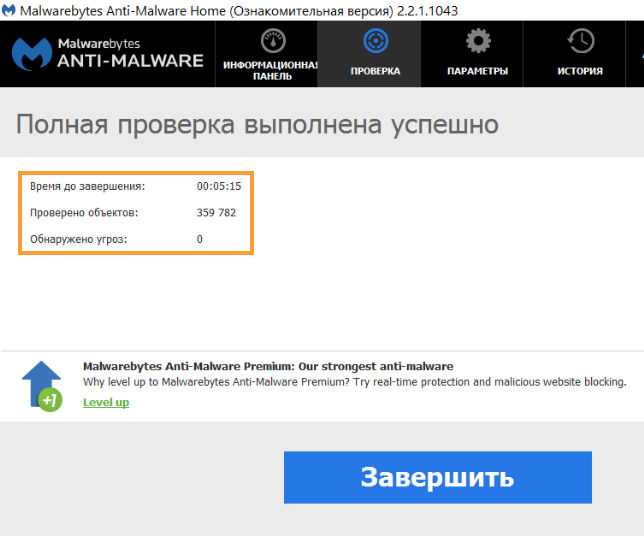Click heading Полная проверка выполнена успешно
This screenshot has height=536, width=644.
(258, 124)
